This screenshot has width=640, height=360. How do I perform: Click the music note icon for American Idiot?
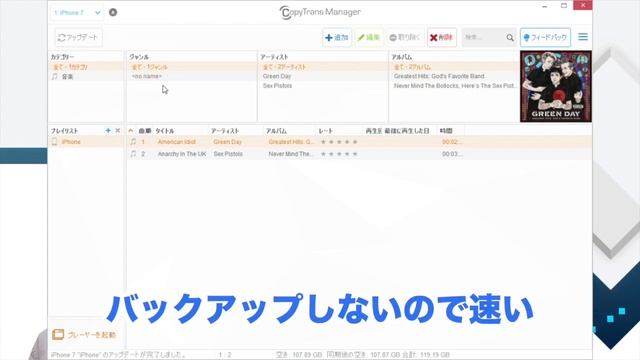pyautogui.click(x=133, y=142)
